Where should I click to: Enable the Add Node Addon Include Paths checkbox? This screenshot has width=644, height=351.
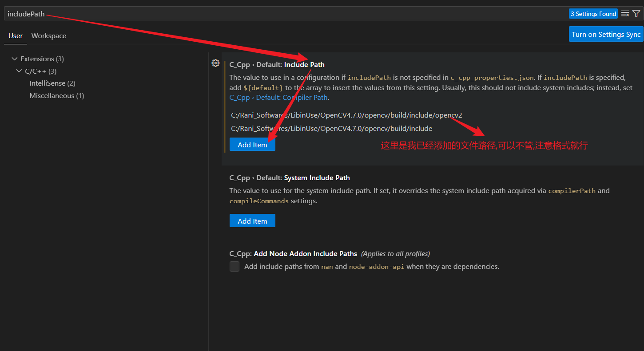pyautogui.click(x=235, y=267)
